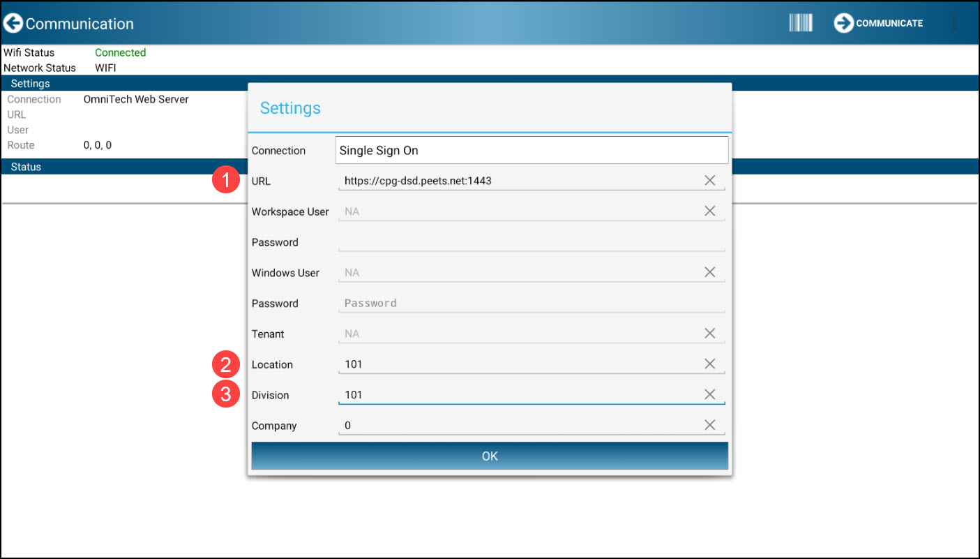
Task: Open the Connection Single Sign On dropdown
Action: click(532, 150)
